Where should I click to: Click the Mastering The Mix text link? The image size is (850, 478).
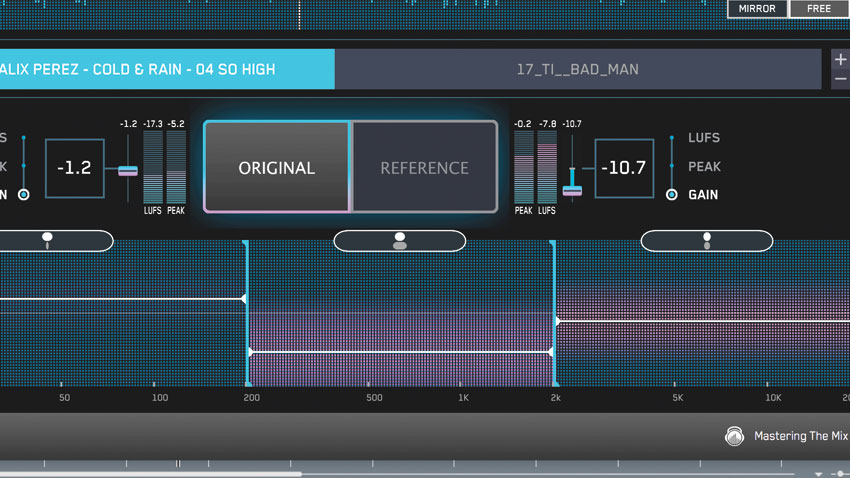[x=801, y=436]
